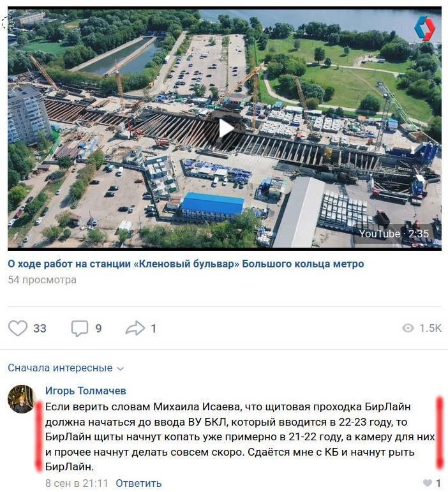Click the YouTube 2:35 duration badge

tap(394, 234)
